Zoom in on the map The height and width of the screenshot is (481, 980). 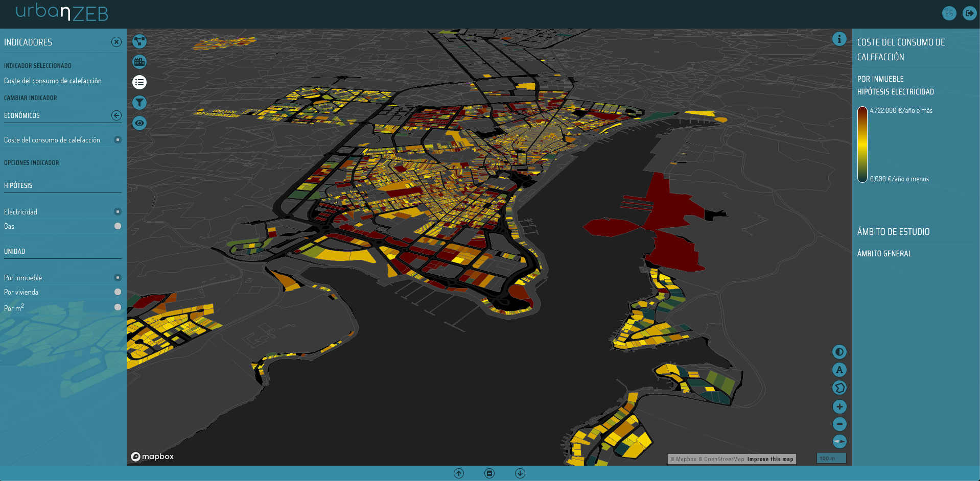click(x=839, y=406)
